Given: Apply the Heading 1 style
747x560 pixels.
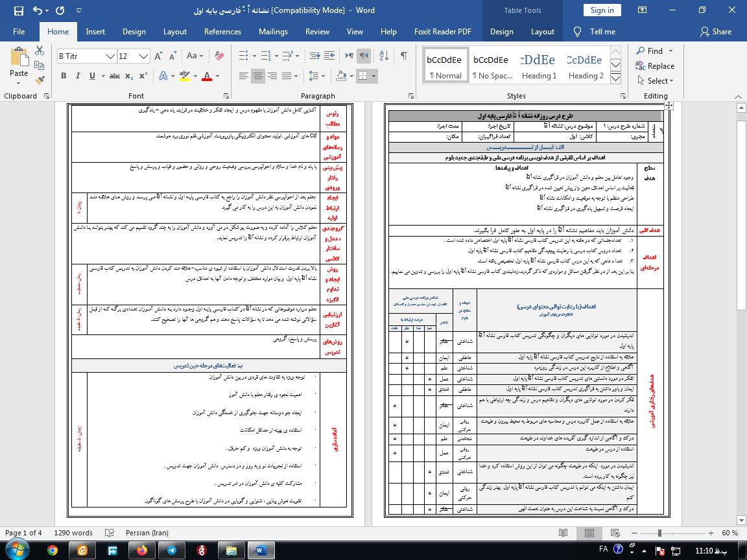Looking at the screenshot, I should (539, 67).
